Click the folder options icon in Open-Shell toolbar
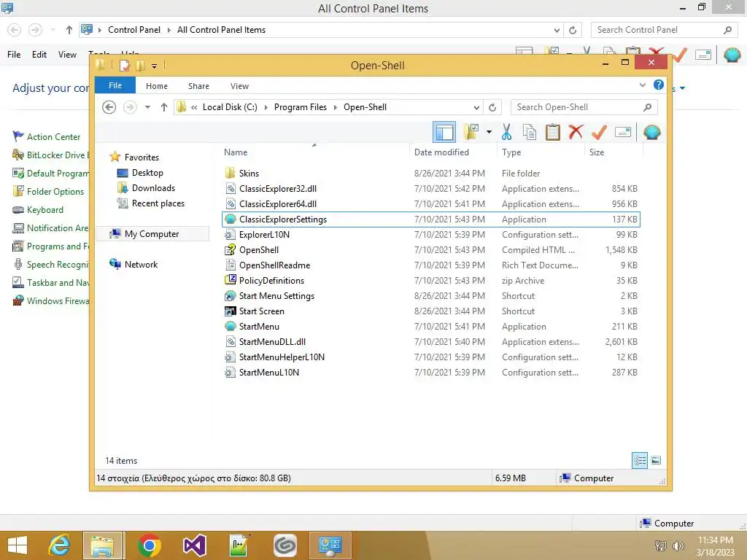 [x=471, y=132]
